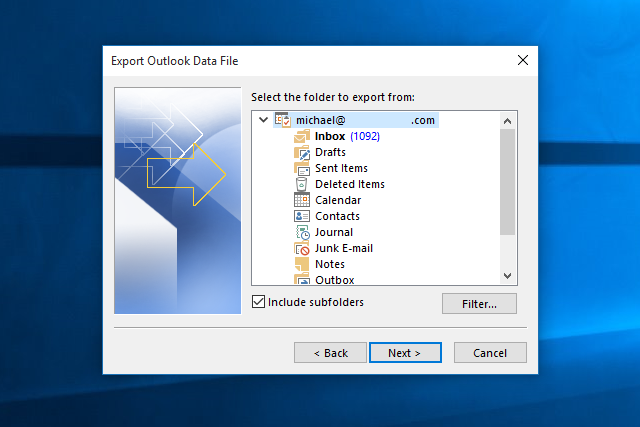Screen dimensions: 640x427
Task: Click the Inbox folder icon
Action: coord(302,136)
